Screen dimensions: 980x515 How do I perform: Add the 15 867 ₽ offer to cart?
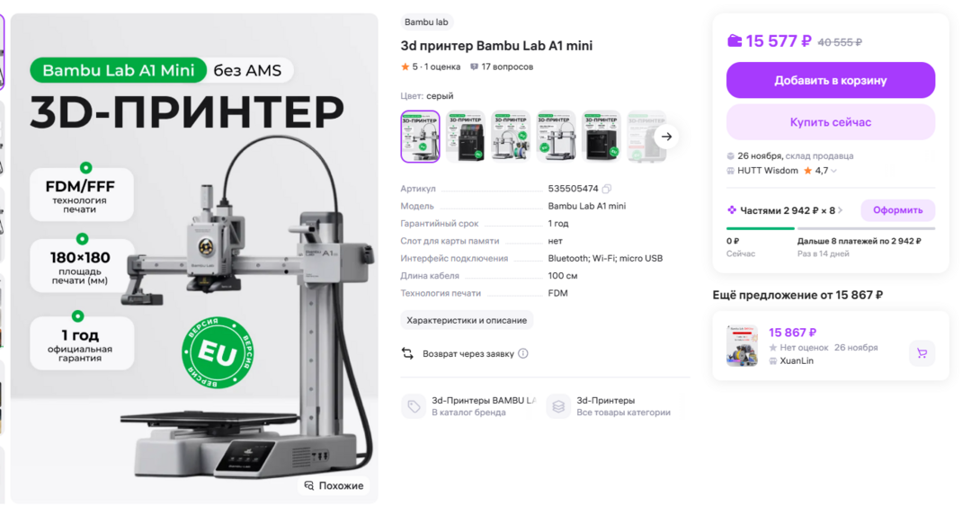coord(922,353)
